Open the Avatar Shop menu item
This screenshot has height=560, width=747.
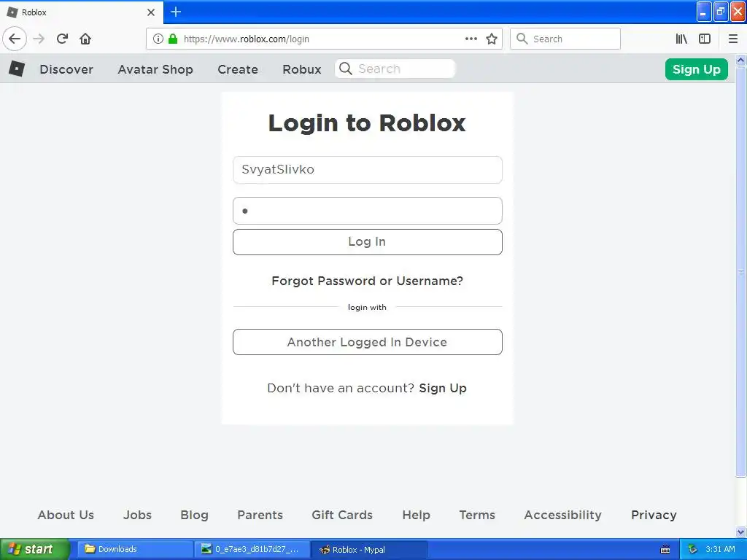pyautogui.click(x=155, y=69)
